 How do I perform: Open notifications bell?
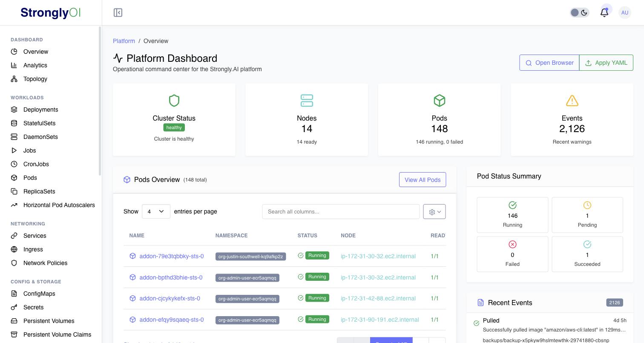pos(604,13)
